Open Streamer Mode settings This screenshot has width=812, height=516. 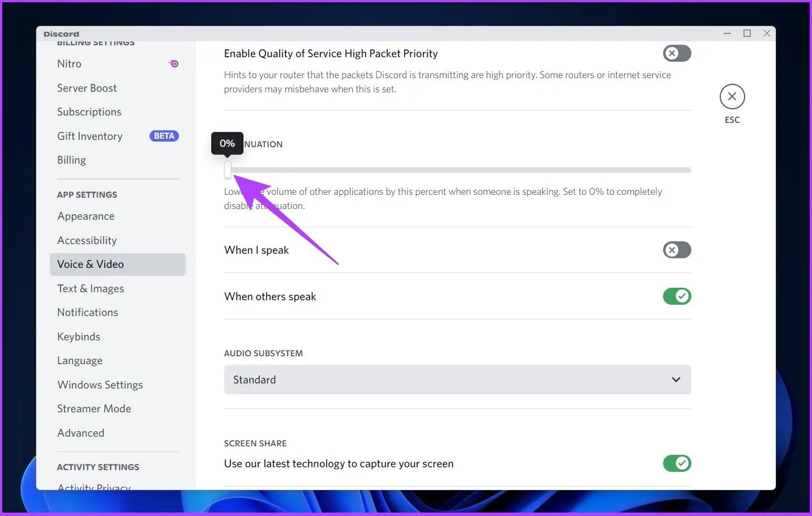(x=94, y=409)
